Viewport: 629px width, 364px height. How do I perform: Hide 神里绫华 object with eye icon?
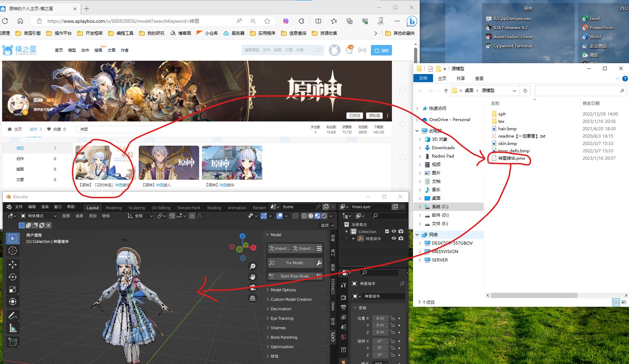click(394, 238)
